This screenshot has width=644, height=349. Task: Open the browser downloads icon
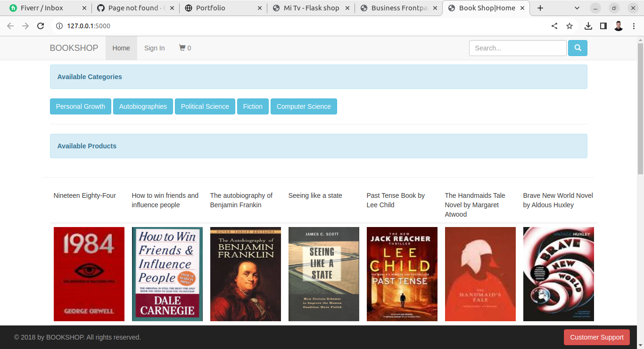pos(588,26)
